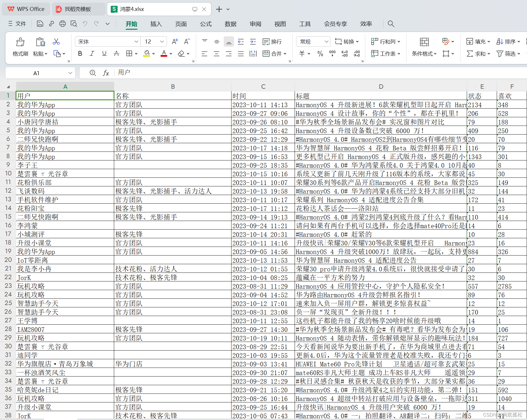Toggle bold formatting
This screenshot has width=527, height=420.
pos(80,54)
